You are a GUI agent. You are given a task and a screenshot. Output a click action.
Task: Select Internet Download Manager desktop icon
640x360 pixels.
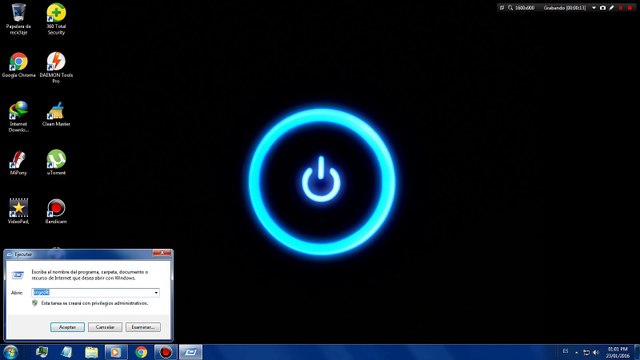[18, 116]
